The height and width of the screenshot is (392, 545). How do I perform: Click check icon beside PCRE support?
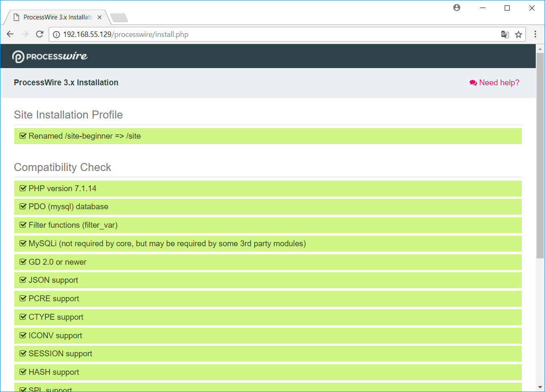point(23,298)
